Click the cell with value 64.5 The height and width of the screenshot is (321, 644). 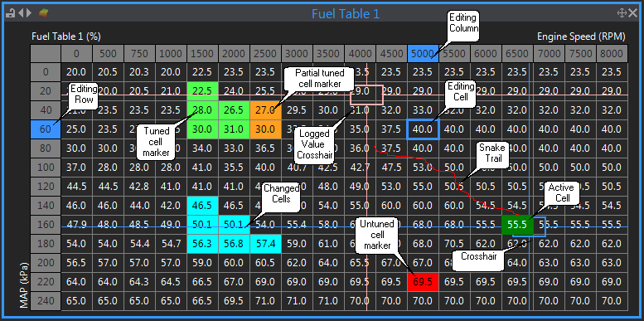pos(172,281)
